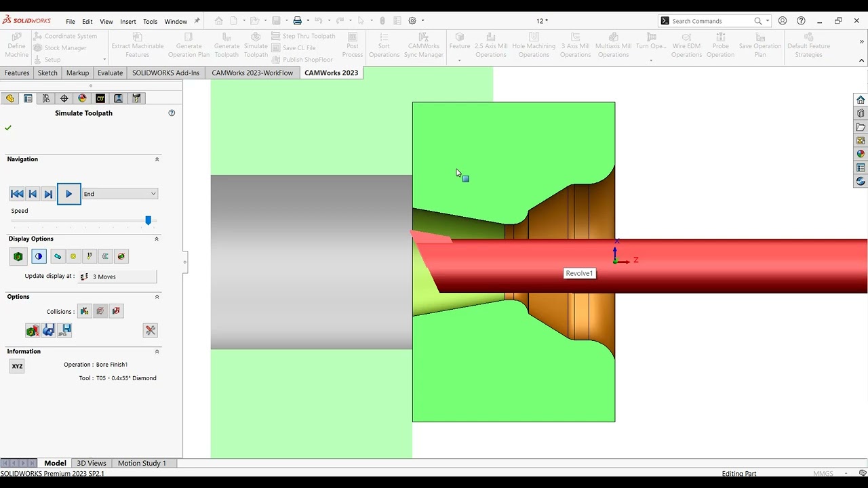Click the show difference stock icon
The width and height of the screenshot is (868, 488).
point(32,330)
